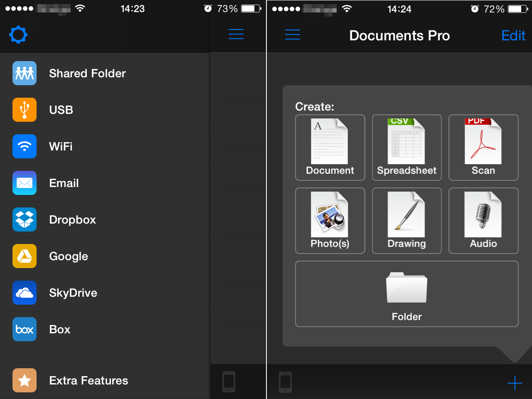Tap the blue WiFi icon
This screenshot has height=399, width=532.
click(25, 146)
